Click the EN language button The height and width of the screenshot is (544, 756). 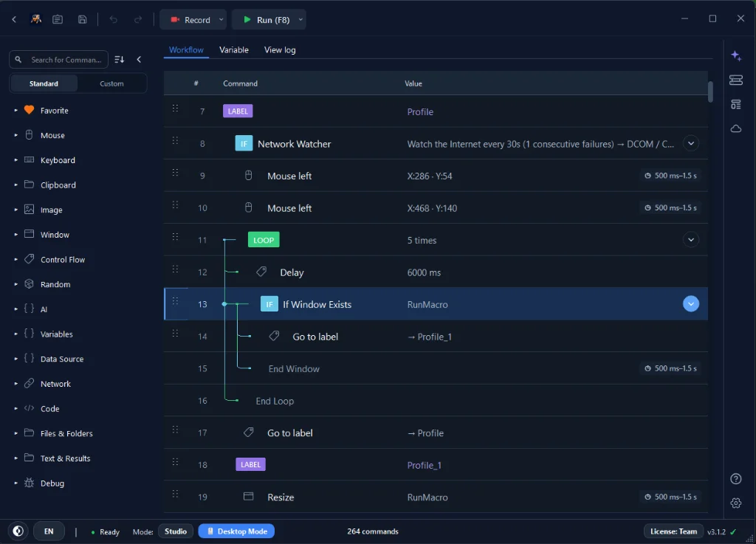(x=49, y=531)
